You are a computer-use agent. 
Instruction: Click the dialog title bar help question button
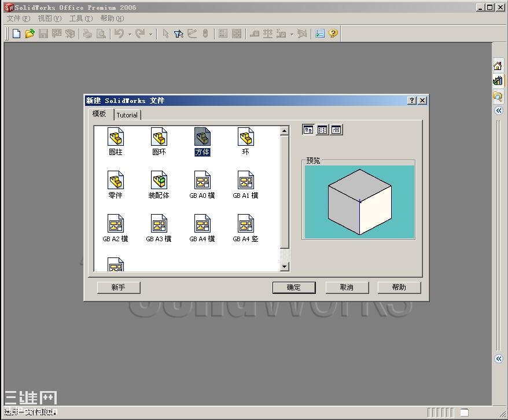412,101
